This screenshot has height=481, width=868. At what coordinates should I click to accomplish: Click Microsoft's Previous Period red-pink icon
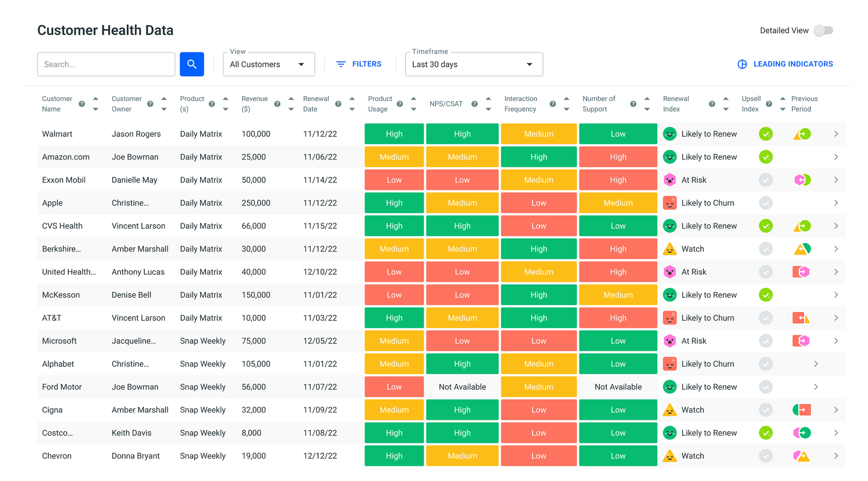click(x=802, y=340)
